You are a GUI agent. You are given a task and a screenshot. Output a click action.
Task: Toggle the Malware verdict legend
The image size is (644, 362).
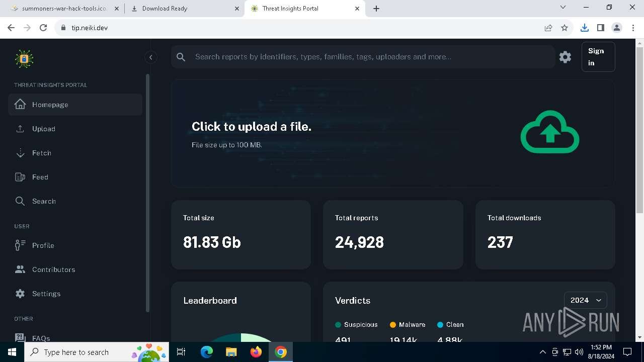click(x=408, y=325)
